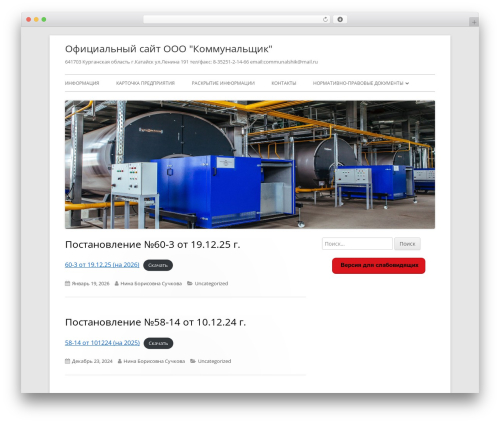Image resolution: width=500 pixels, height=423 pixels.
Task: Open the date link Декабрь 23, 2024
Action: [x=92, y=361]
